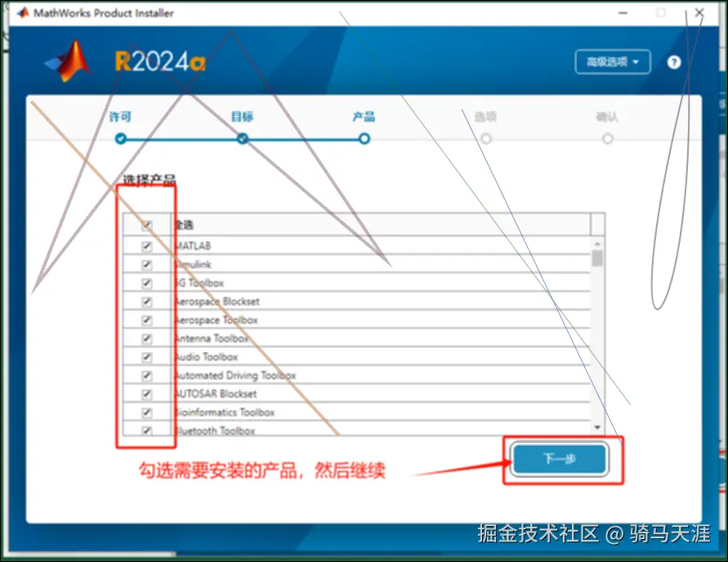Select the 产品 step label
This screenshot has height=562, width=728.
(x=364, y=117)
